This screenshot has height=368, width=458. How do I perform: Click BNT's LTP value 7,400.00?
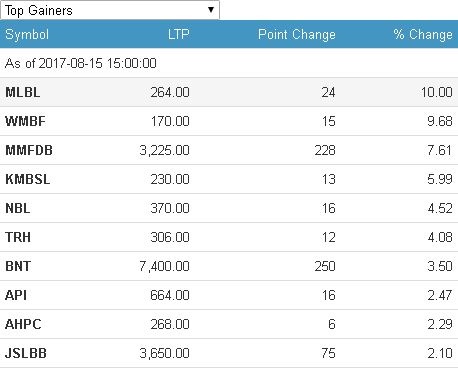pyautogui.click(x=164, y=266)
